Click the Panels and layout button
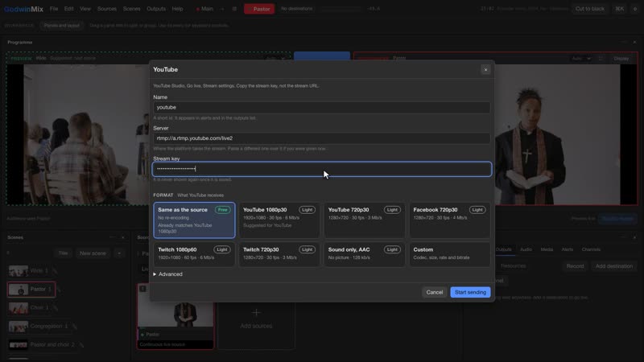 pyautogui.click(x=62, y=26)
